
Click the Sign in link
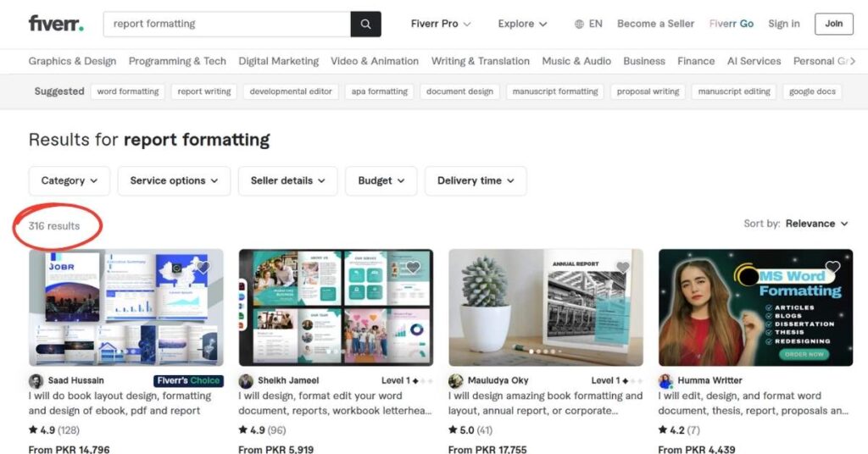[784, 24]
